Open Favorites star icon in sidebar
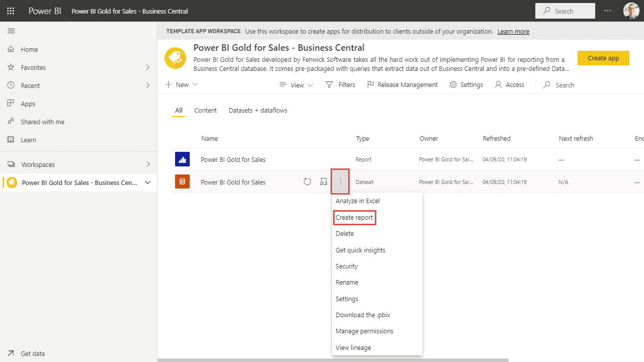The height and width of the screenshot is (362, 644). tap(11, 67)
